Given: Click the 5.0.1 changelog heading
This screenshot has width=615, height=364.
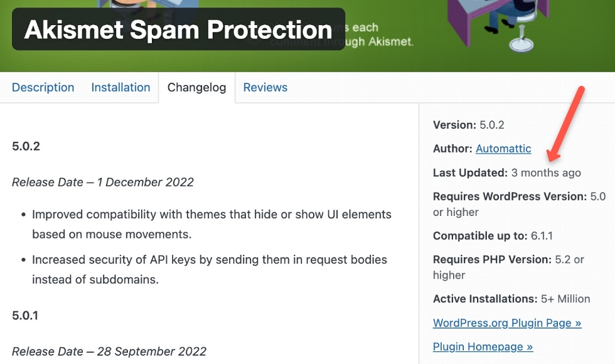Looking at the screenshot, I should pyautogui.click(x=25, y=315).
